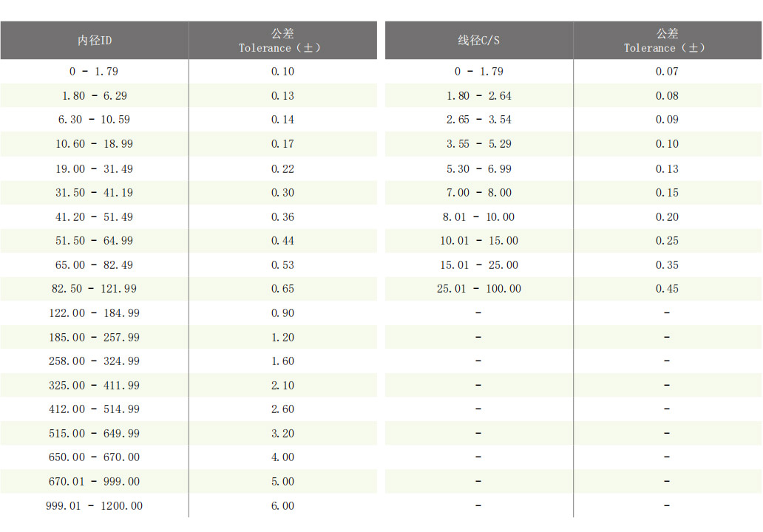Select the 0.44 tolerance value
The height and width of the screenshot is (532, 763).
coord(282,241)
